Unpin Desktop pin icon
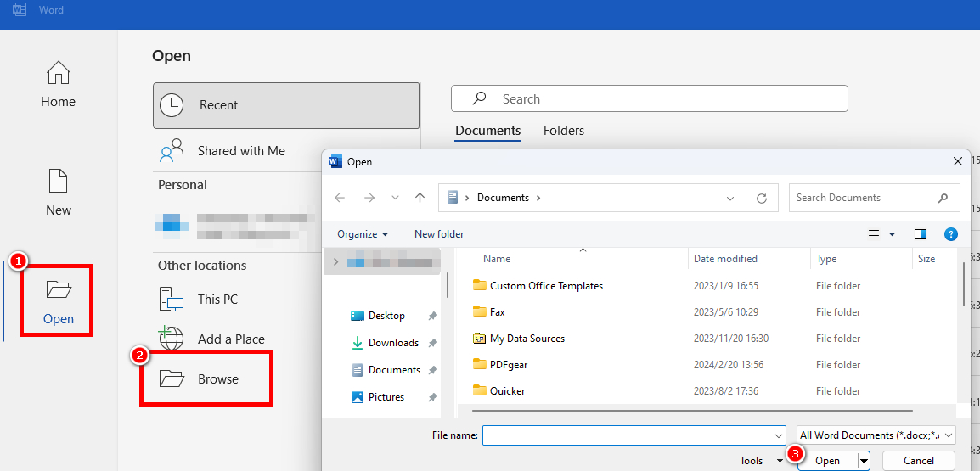 coord(432,316)
